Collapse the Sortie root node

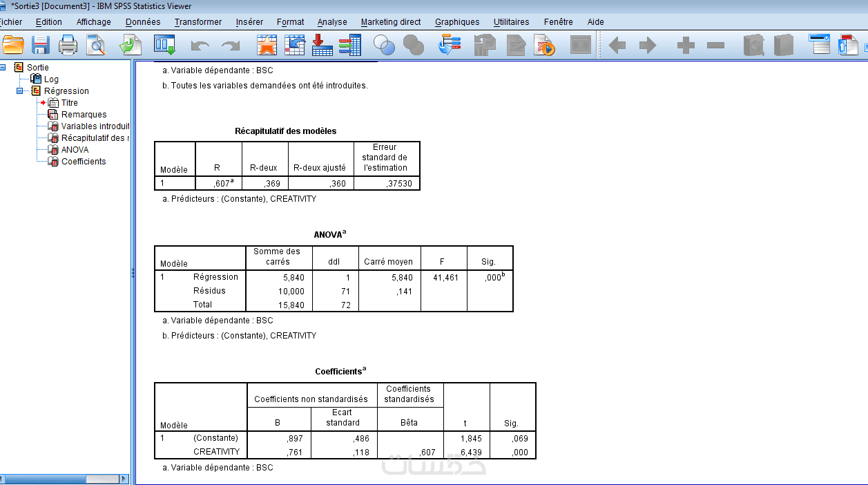3,68
